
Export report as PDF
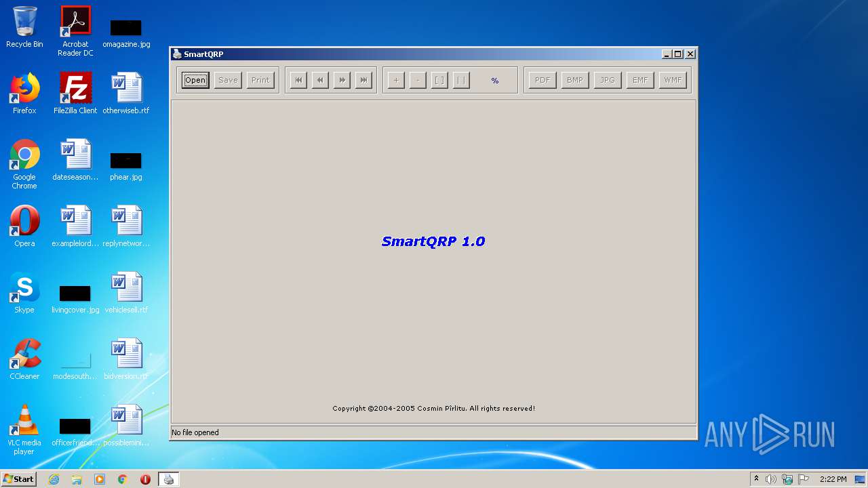542,80
